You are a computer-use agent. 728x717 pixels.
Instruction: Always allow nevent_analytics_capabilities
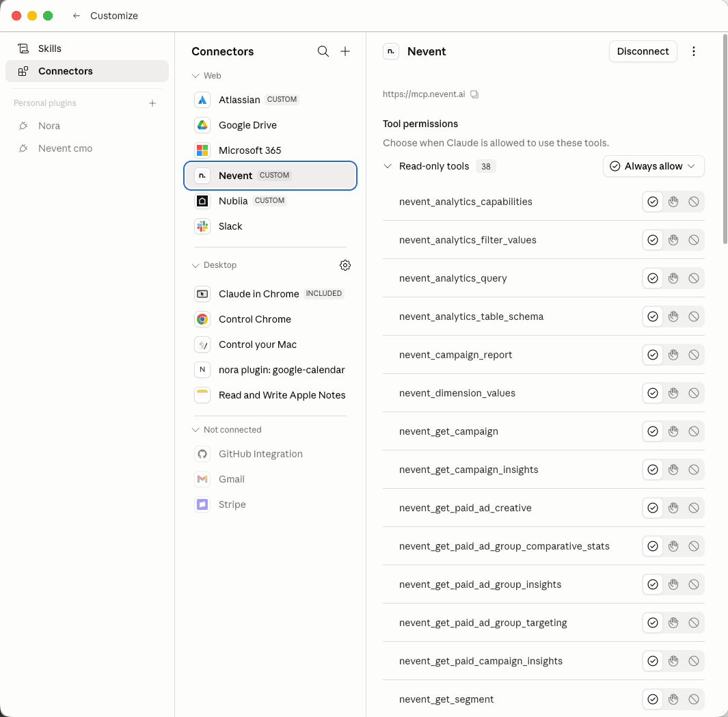[653, 202]
